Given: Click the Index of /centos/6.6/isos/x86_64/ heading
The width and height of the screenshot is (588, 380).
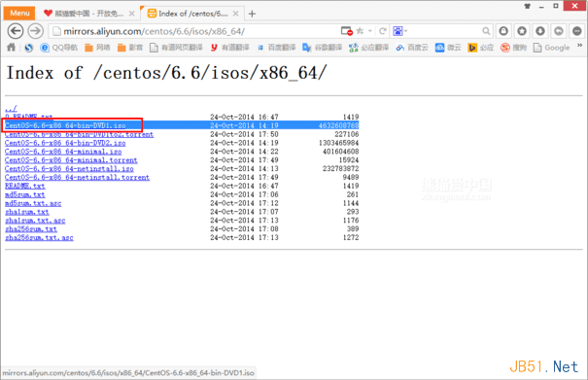Looking at the screenshot, I should pos(167,73).
